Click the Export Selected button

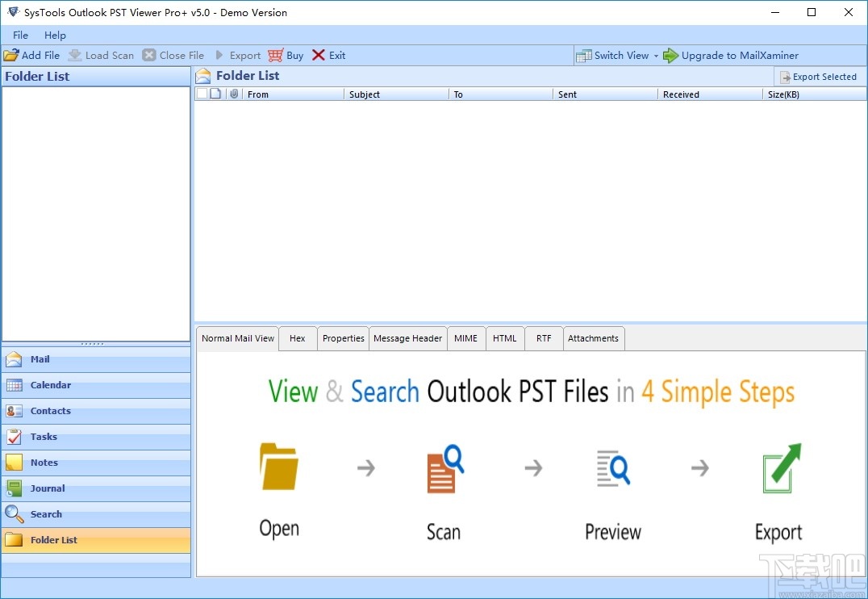pyautogui.click(x=820, y=76)
